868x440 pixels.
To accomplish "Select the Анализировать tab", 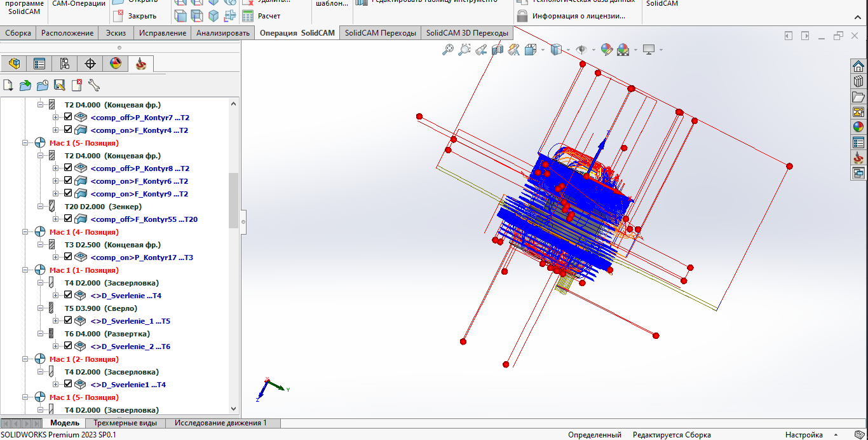I will (x=223, y=33).
